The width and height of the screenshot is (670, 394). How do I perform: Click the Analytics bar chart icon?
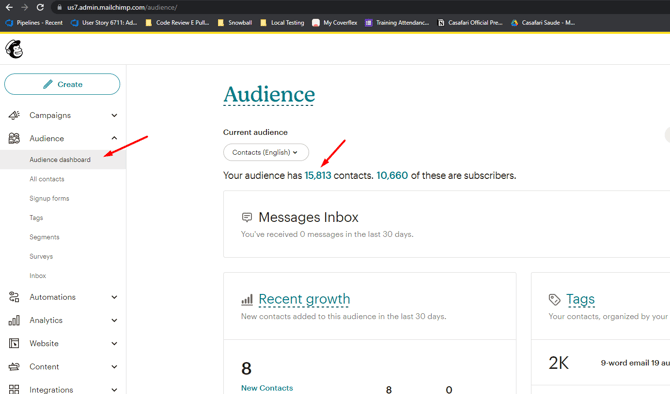[x=14, y=320]
